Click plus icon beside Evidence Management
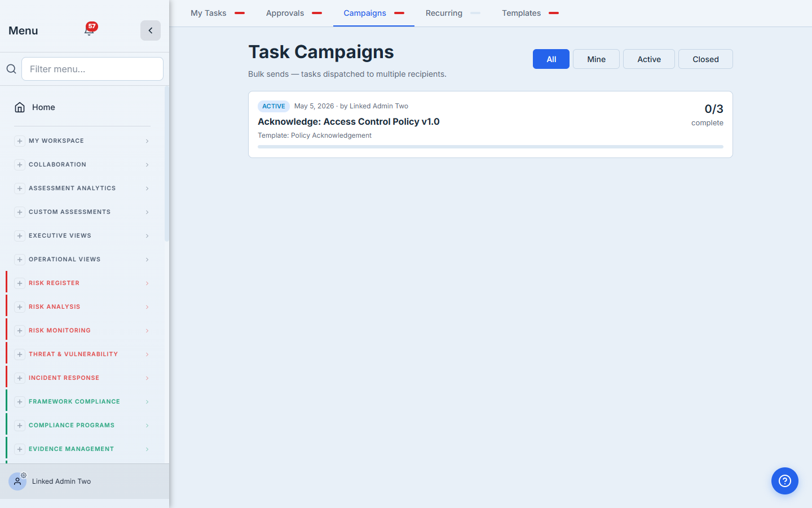Image resolution: width=812 pixels, height=508 pixels. click(x=20, y=449)
